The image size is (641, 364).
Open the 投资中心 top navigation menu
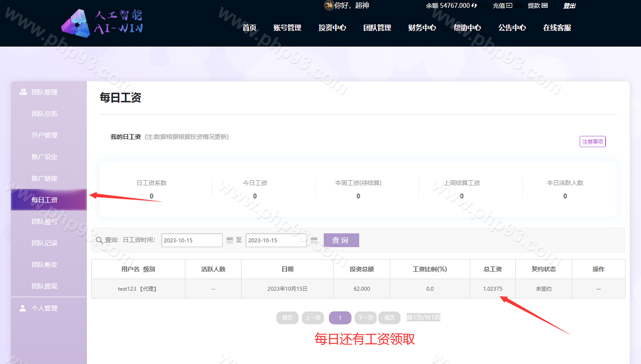tap(332, 28)
